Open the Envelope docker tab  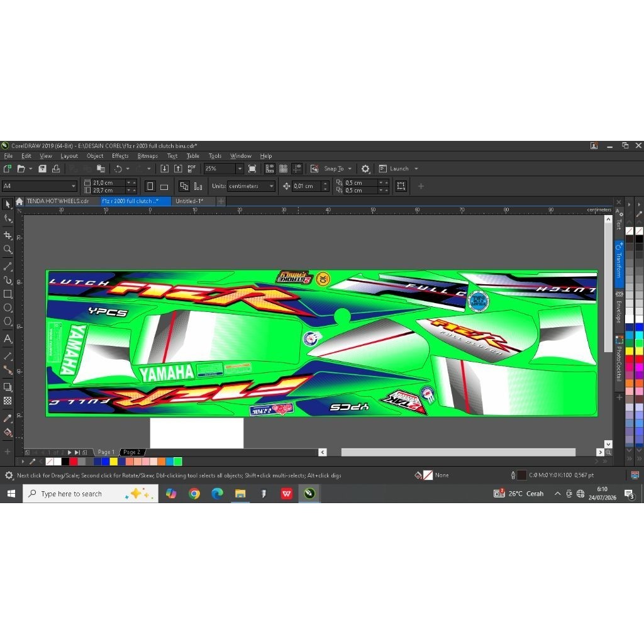[x=619, y=308]
